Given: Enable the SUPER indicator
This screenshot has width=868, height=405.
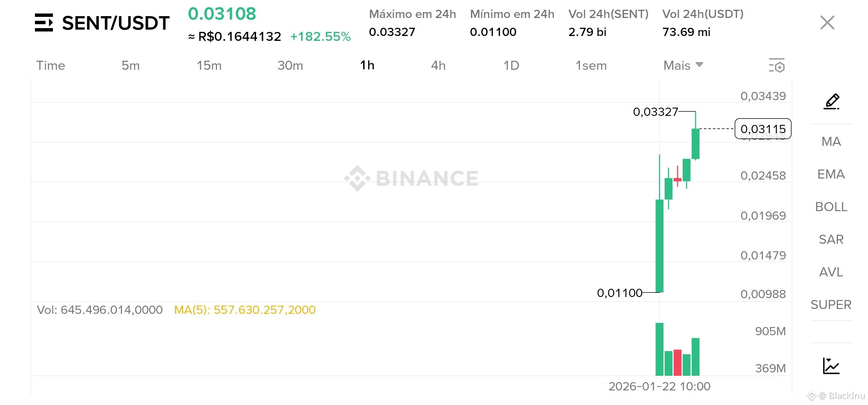Looking at the screenshot, I should coord(831,304).
